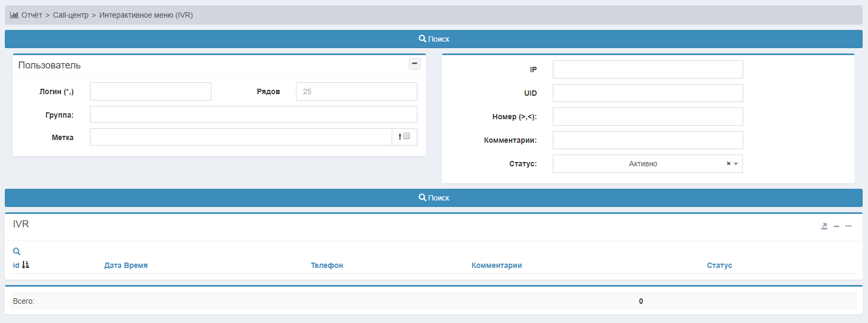Click the export icon in IVR panel
The width and height of the screenshot is (868, 323).
coord(824,226)
